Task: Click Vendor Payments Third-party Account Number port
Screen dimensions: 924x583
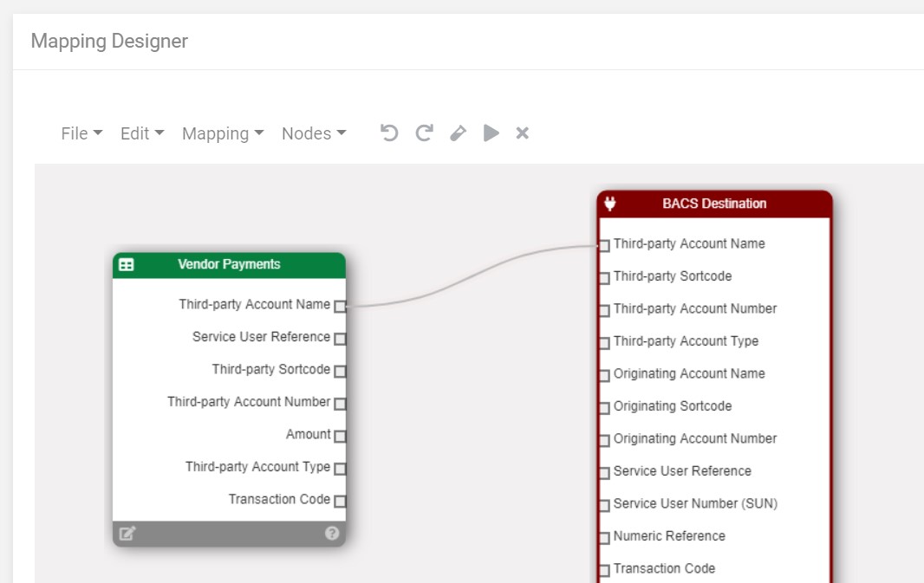Action: coord(340,404)
